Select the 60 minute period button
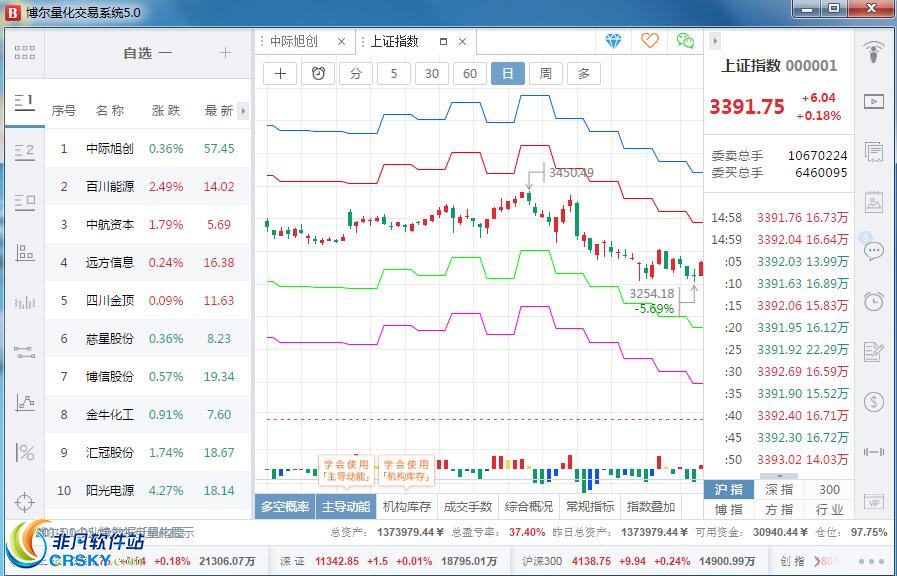 (469, 73)
